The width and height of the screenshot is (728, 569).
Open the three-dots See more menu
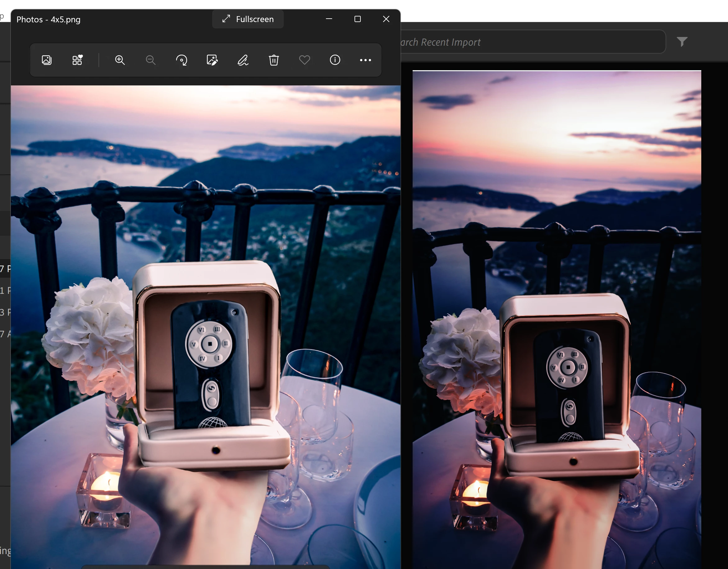[x=365, y=60]
